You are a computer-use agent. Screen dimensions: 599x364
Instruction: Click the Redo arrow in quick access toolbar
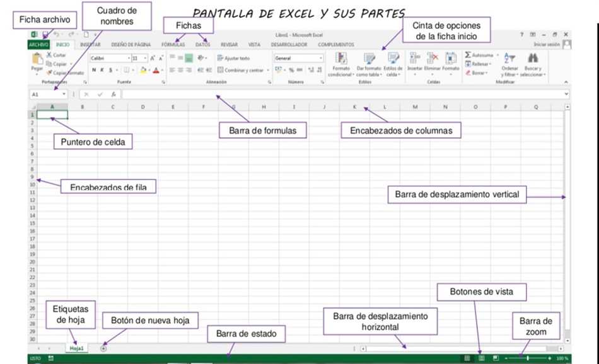tap(71, 35)
